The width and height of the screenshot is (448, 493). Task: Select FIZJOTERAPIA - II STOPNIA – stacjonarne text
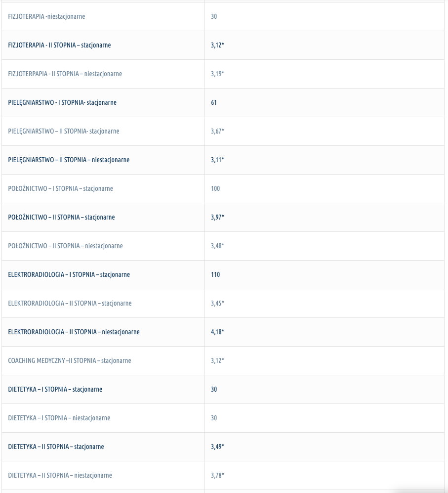[x=59, y=45]
